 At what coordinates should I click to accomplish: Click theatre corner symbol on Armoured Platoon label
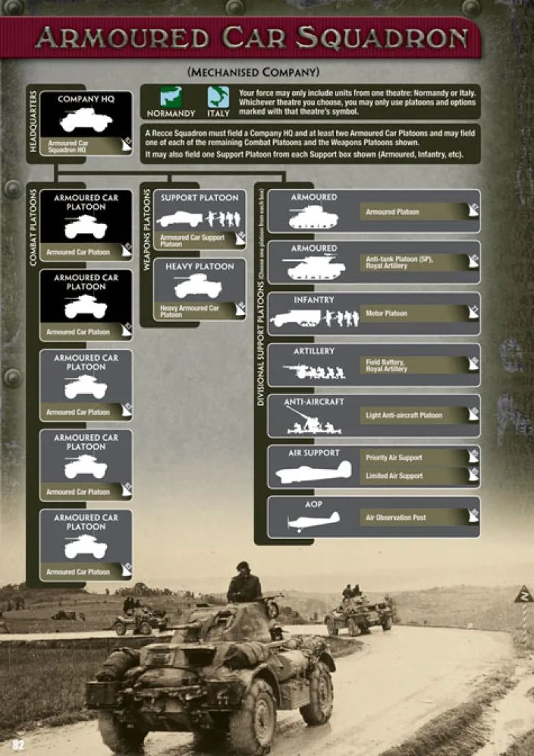[473, 210]
